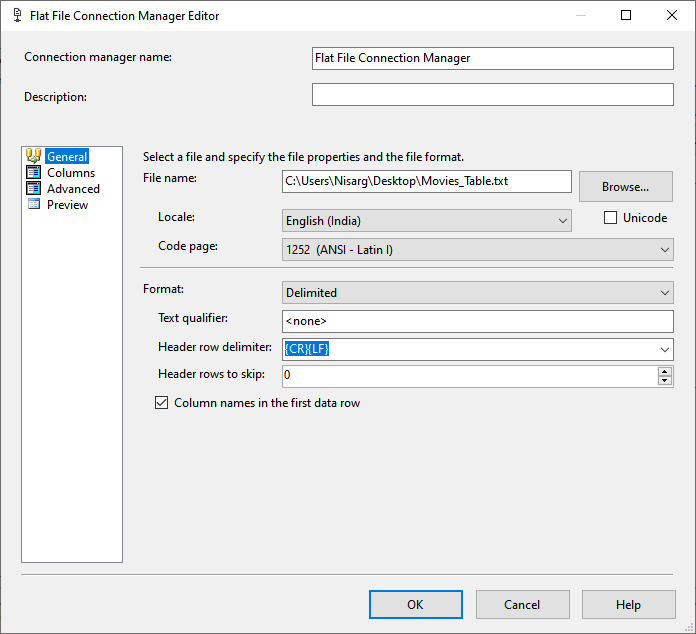Switch to the Advanced page label

73,188
